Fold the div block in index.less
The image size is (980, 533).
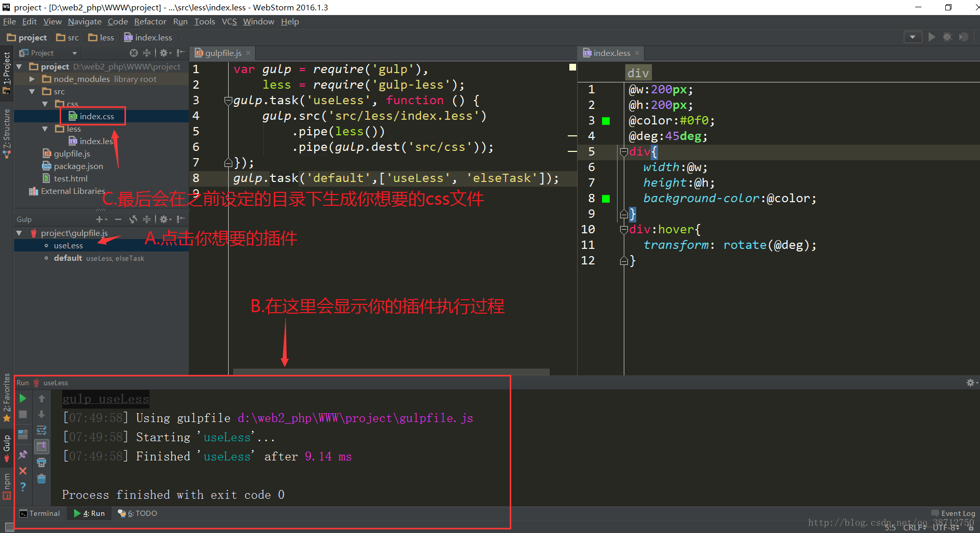[x=624, y=151]
